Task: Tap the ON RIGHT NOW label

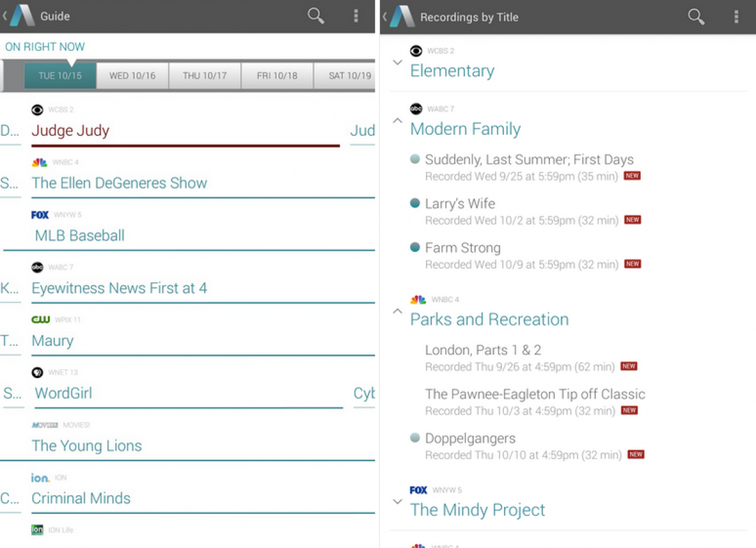Action: pos(45,47)
